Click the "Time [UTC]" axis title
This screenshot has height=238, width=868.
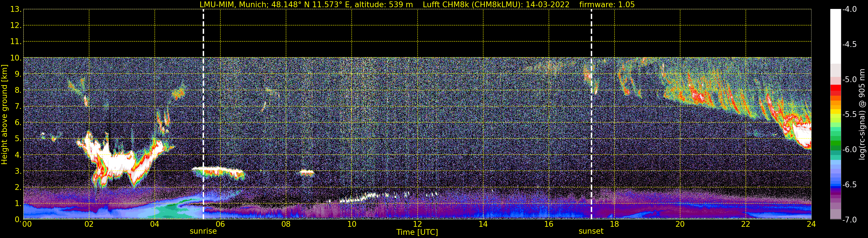point(417,232)
